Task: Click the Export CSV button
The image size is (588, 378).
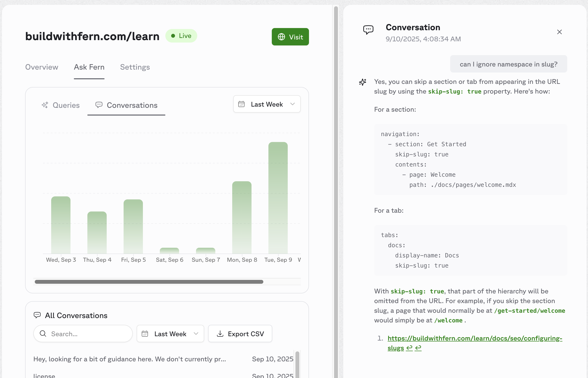Action: [x=240, y=334]
